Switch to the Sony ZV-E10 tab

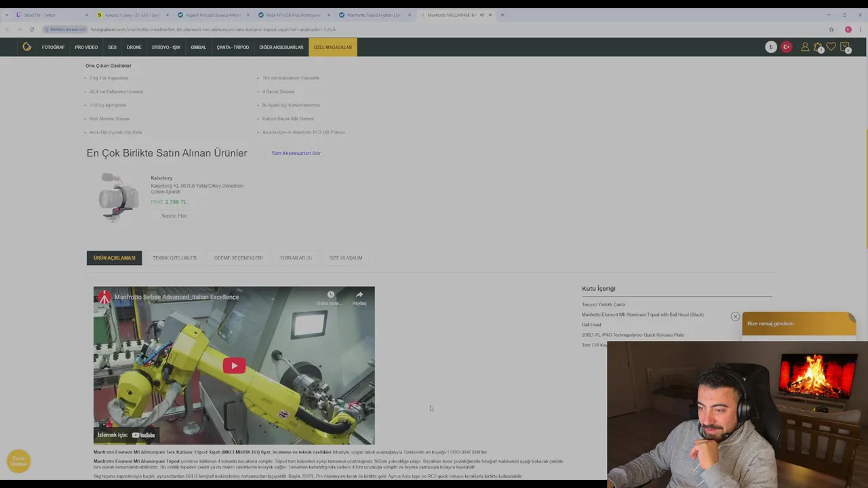pyautogui.click(x=132, y=15)
